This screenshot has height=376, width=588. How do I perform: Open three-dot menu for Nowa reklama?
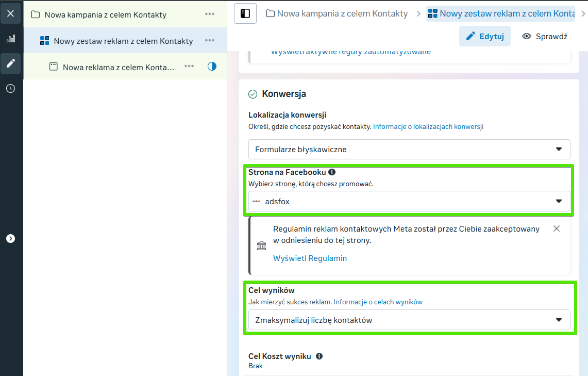click(189, 67)
